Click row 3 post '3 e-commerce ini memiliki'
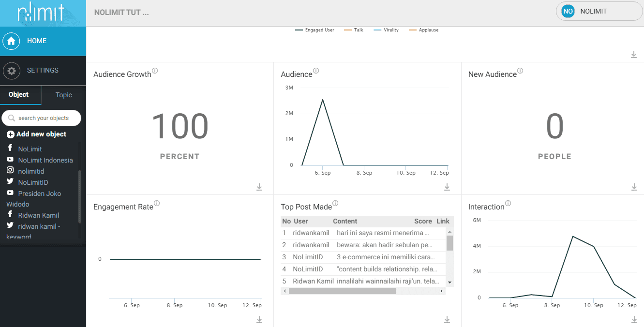 point(386,257)
